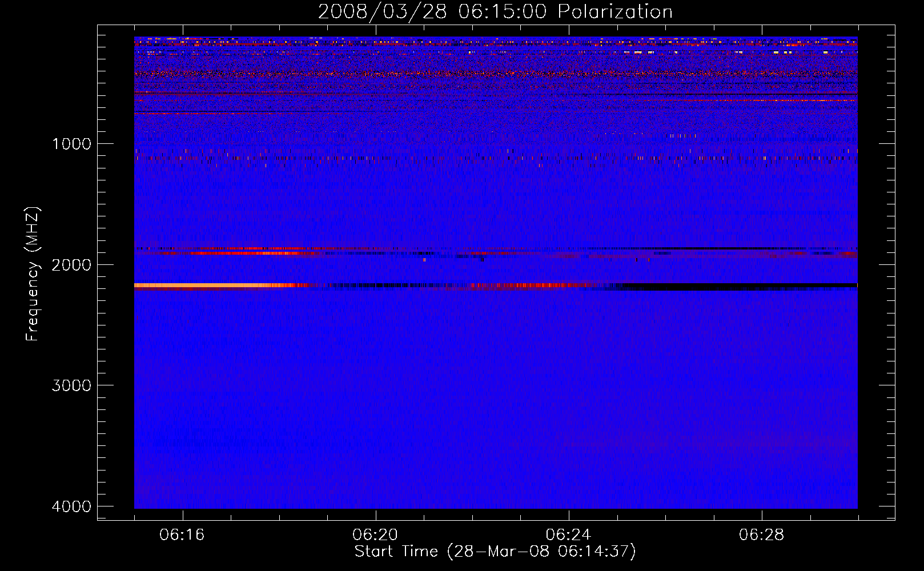
Task: Click the 06:16 time tick label
Action: coord(182,534)
